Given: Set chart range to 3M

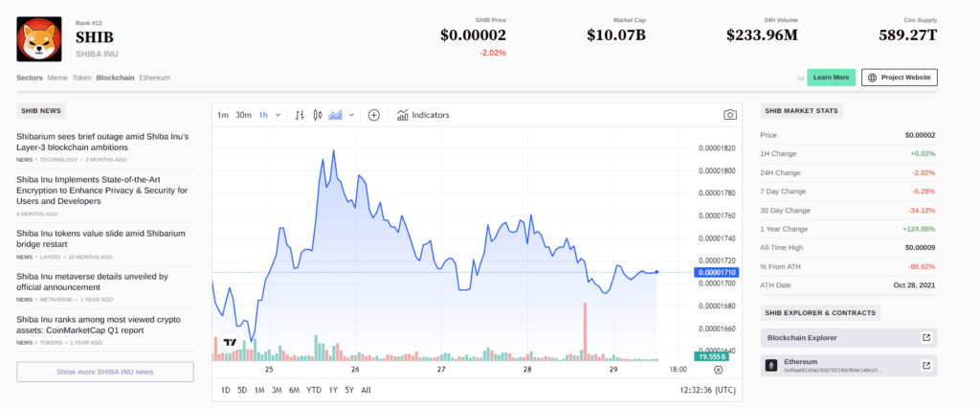Looking at the screenshot, I should pyautogui.click(x=277, y=390).
